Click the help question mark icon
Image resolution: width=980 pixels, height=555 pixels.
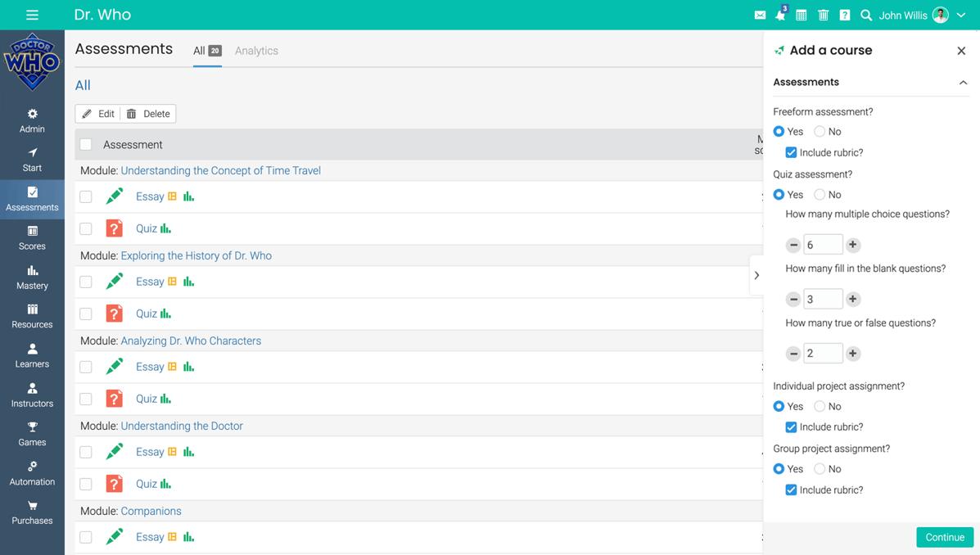pyautogui.click(x=845, y=16)
